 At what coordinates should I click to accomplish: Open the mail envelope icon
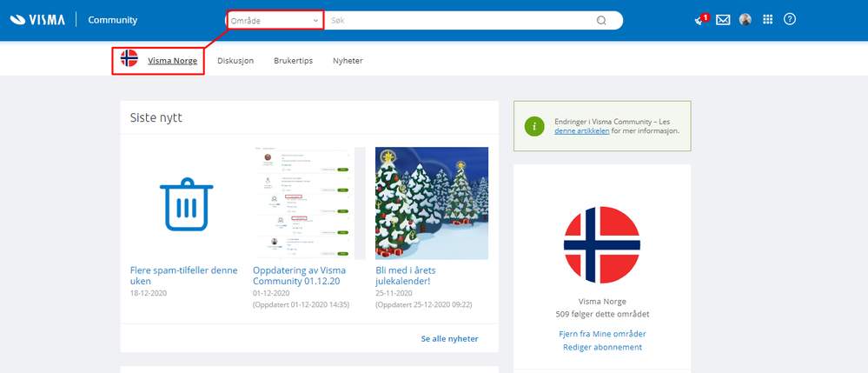tap(722, 20)
